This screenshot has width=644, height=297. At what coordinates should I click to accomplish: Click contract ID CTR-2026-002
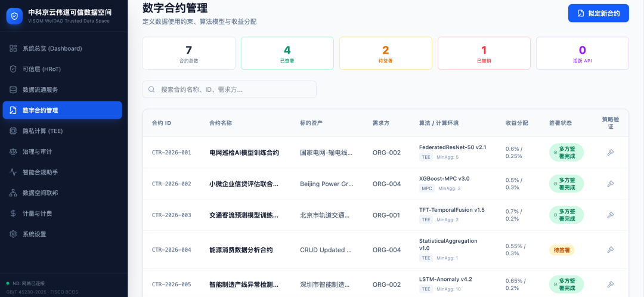[171, 184]
